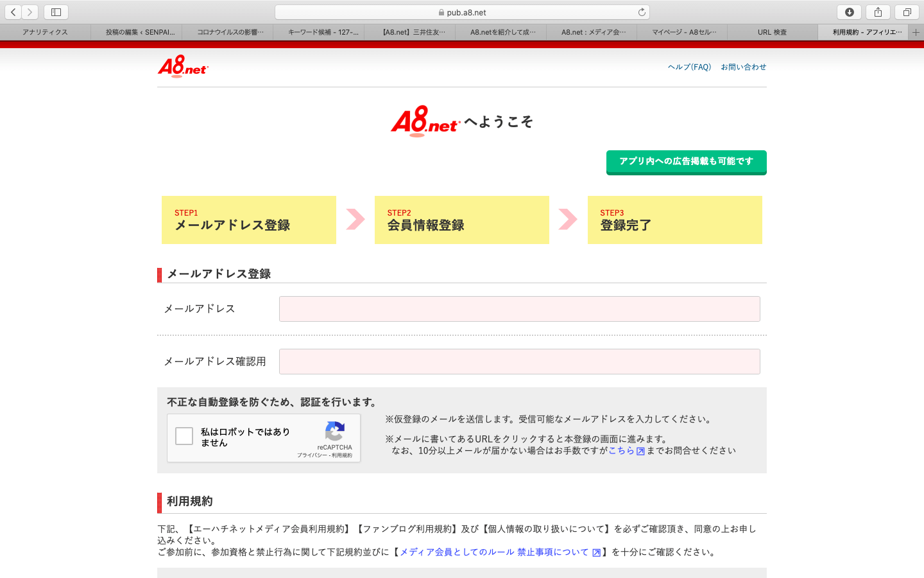Open the お問い合わせ link
This screenshot has width=924, height=578.
pos(744,67)
